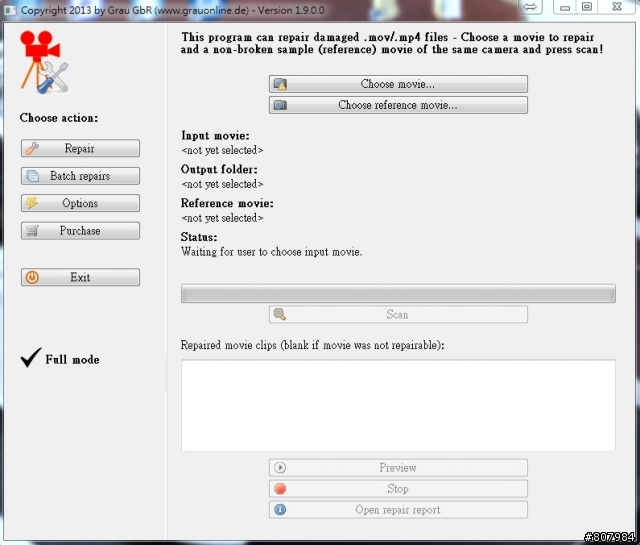The width and height of the screenshot is (640, 545).
Task: Choose a damaged movie to repair
Action: point(398,84)
